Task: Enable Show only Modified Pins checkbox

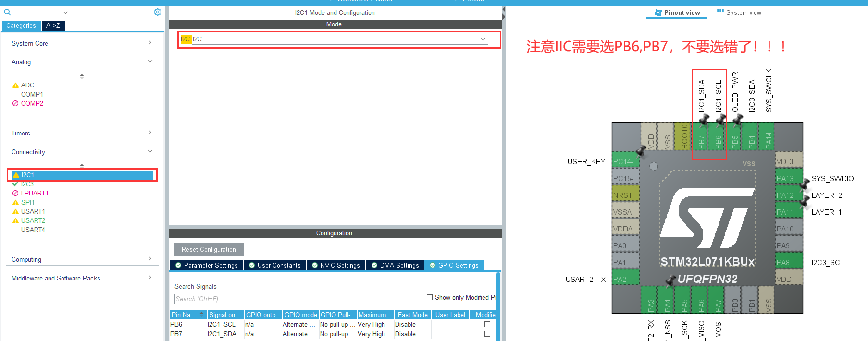Action: coord(430,297)
